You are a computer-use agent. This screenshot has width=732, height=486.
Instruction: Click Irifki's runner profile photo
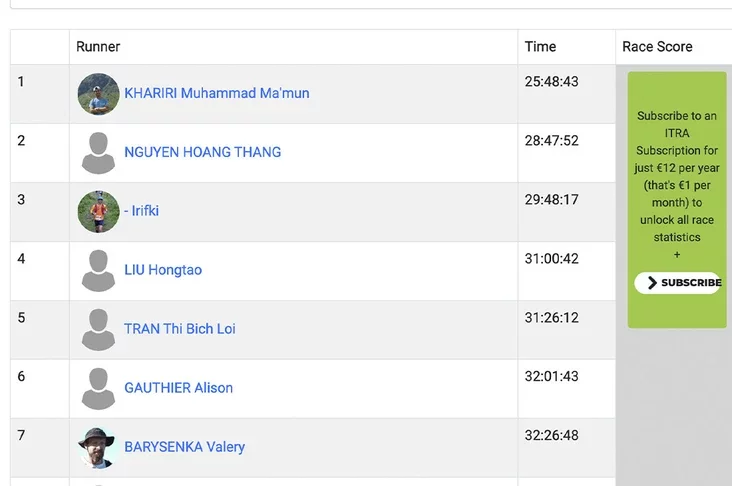click(98, 212)
